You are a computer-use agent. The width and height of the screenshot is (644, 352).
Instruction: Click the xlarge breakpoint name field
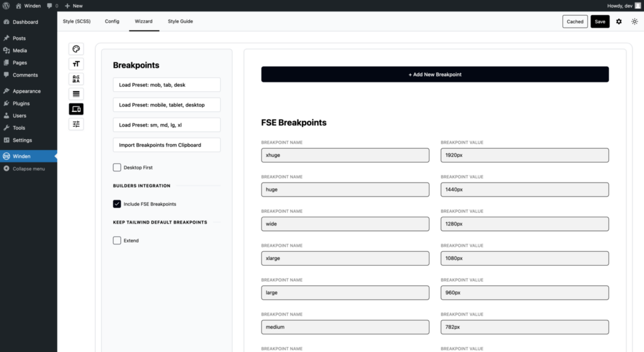345,258
